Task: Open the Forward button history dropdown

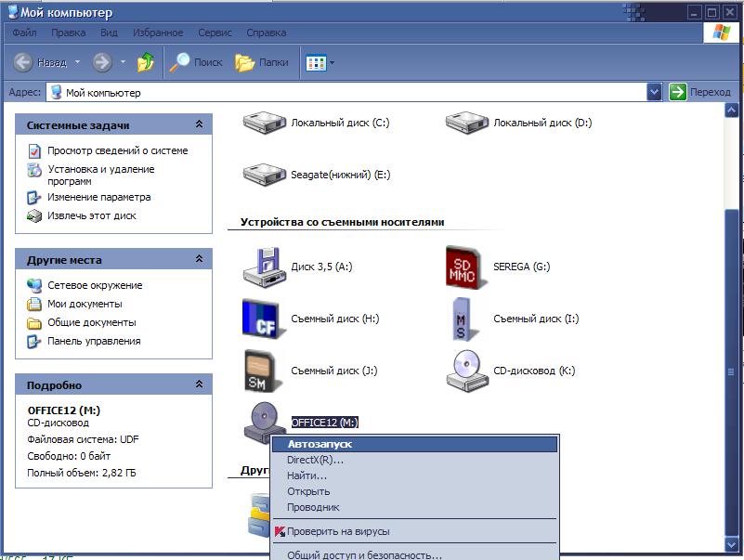Action: pos(123,62)
